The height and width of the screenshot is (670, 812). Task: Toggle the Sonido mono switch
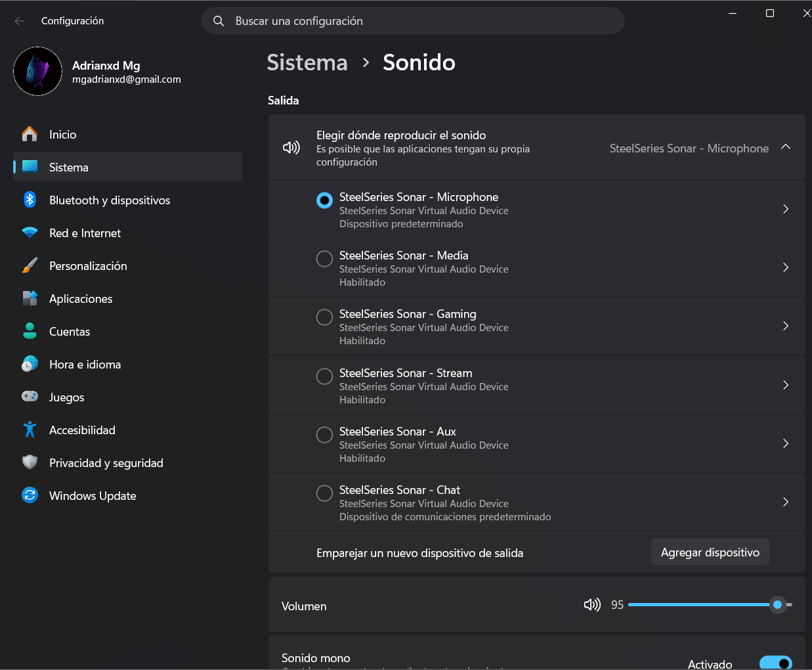point(776,663)
